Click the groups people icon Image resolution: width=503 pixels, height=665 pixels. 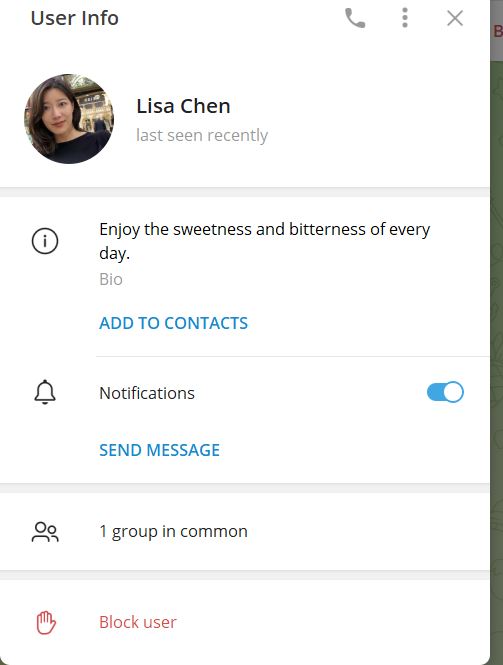(x=45, y=532)
